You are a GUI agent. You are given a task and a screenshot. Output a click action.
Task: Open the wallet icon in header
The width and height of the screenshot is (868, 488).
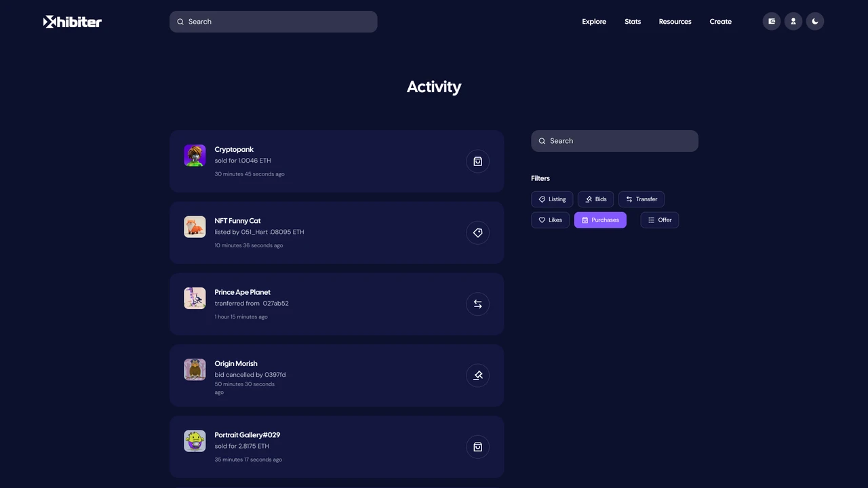pyautogui.click(x=772, y=22)
